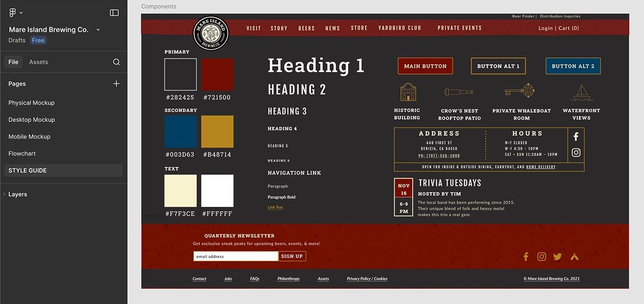The image size is (644, 304).
Task: Click the footer Untappd icon
Action: click(x=574, y=256)
